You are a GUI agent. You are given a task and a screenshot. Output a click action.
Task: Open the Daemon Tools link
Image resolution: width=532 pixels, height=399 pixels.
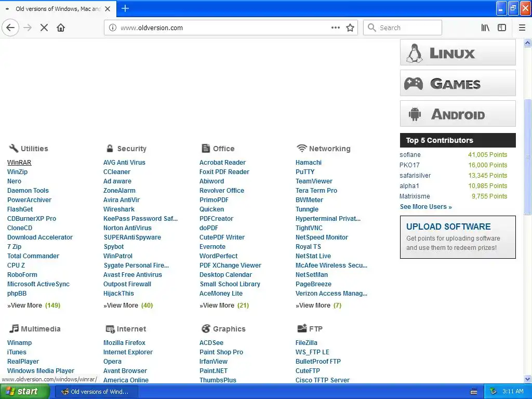pyautogui.click(x=28, y=190)
